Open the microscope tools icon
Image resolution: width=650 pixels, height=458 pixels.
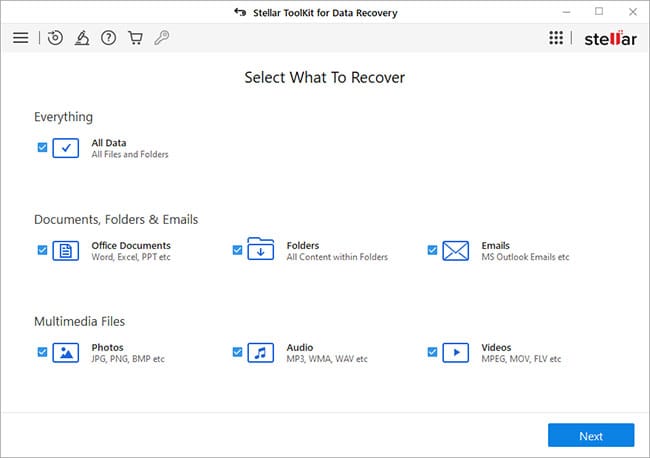point(82,38)
